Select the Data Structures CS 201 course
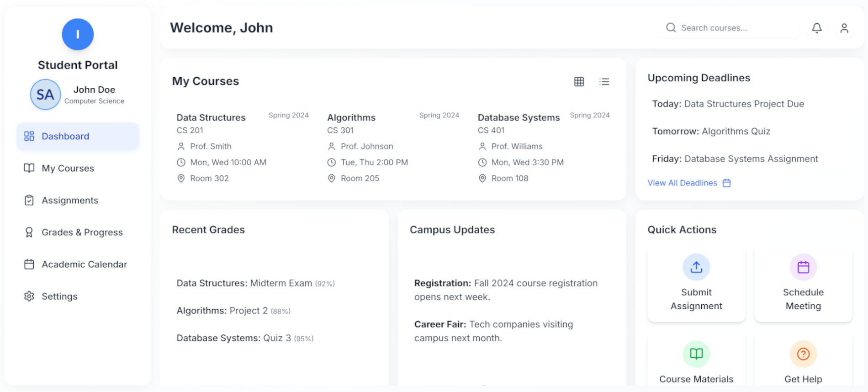This screenshot has width=868, height=392. click(x=211, y=118)
